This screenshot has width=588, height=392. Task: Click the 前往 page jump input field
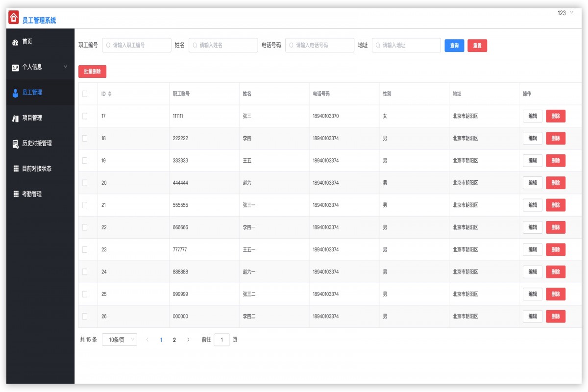222,339
